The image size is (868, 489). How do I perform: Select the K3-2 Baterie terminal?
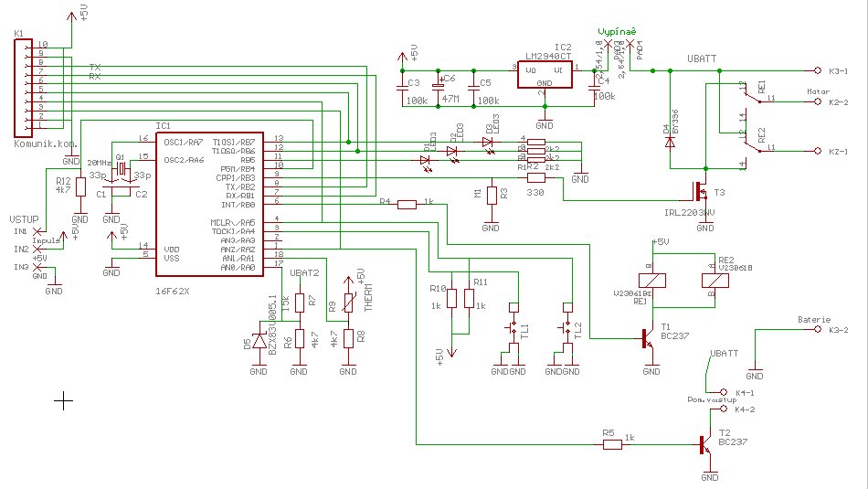pyautogui.click(x=819, y=330)
